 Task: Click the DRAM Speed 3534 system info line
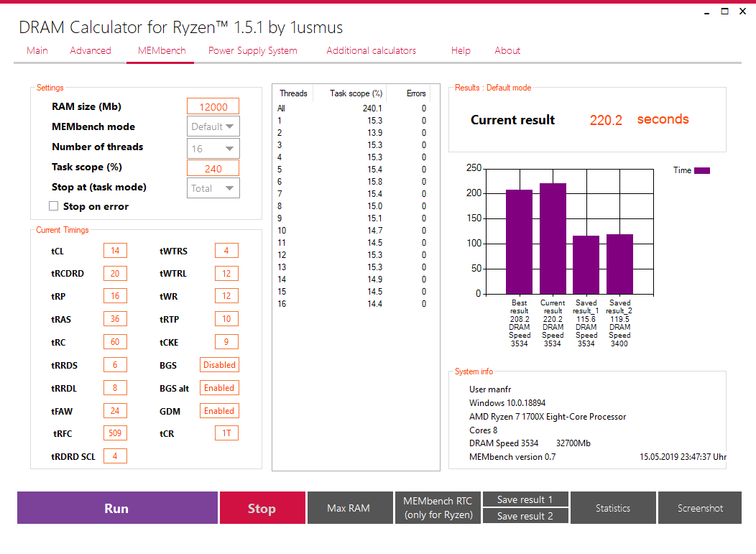504,443
